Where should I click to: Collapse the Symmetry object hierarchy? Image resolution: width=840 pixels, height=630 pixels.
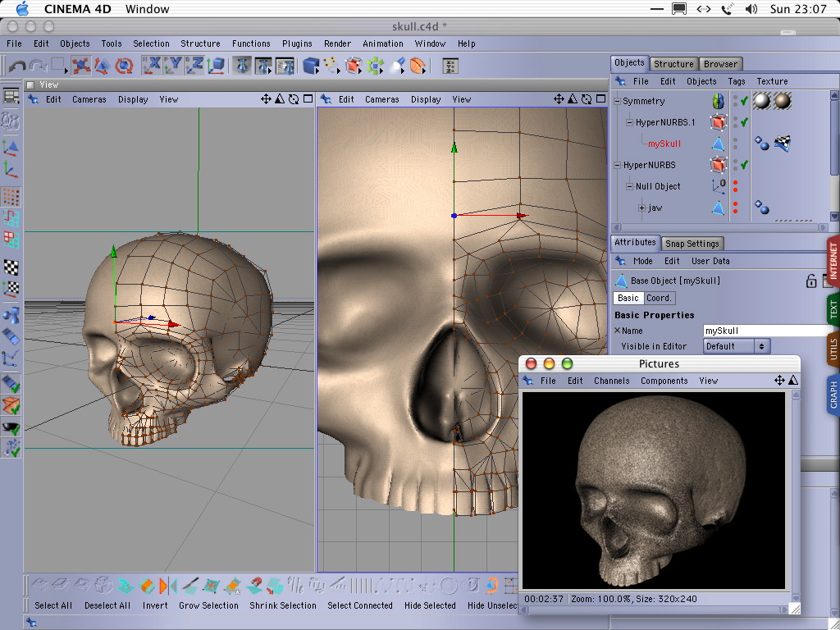pos(618,102)
